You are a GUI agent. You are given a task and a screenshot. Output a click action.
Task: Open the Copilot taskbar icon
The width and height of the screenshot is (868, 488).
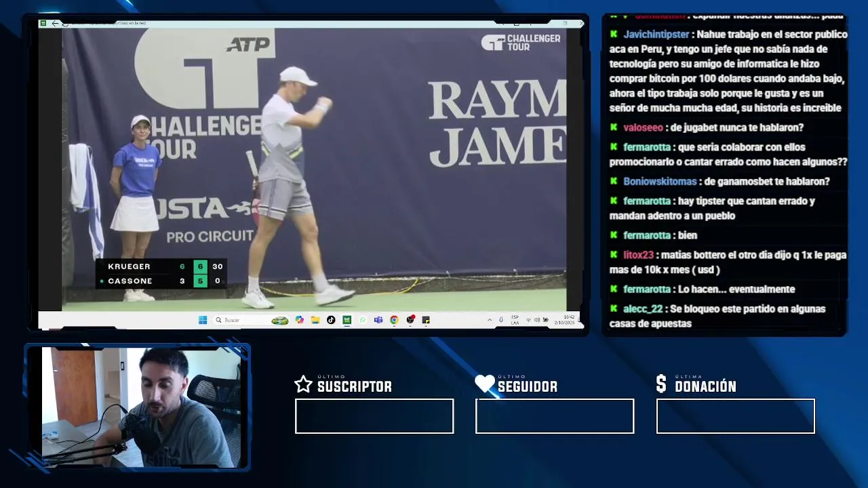click(299, 320)
